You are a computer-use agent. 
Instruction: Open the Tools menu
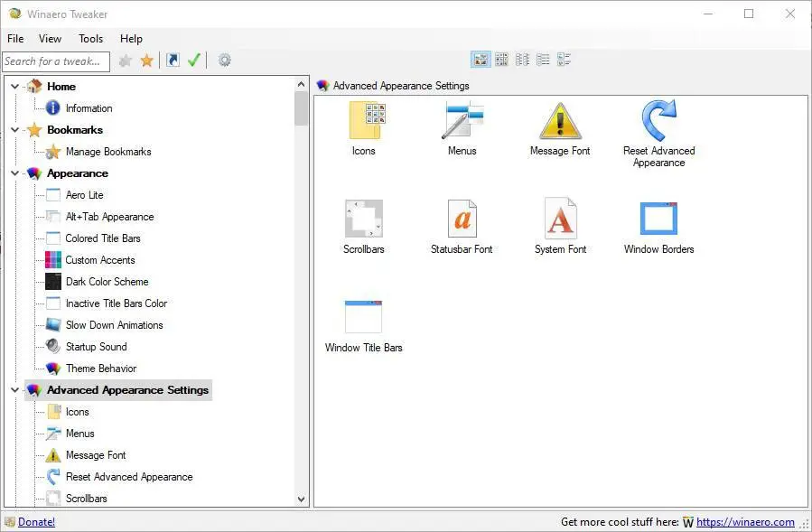90,39
